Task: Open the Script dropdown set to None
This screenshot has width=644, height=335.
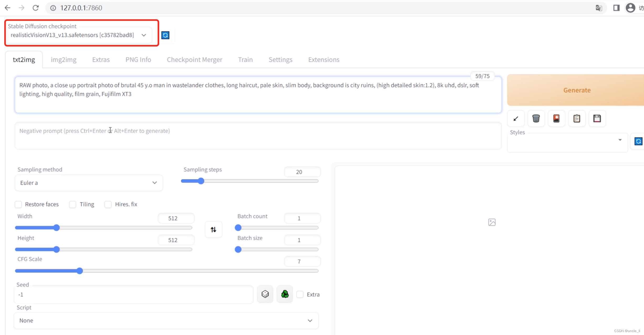Action: (x=166, y=321)
